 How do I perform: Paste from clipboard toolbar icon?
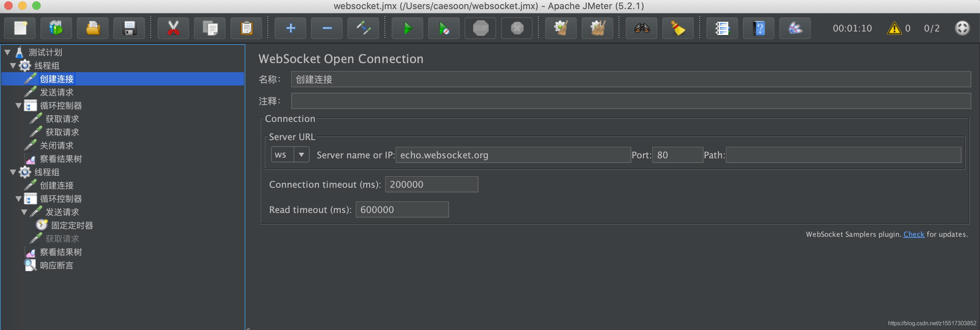click(x=246, y=28)
